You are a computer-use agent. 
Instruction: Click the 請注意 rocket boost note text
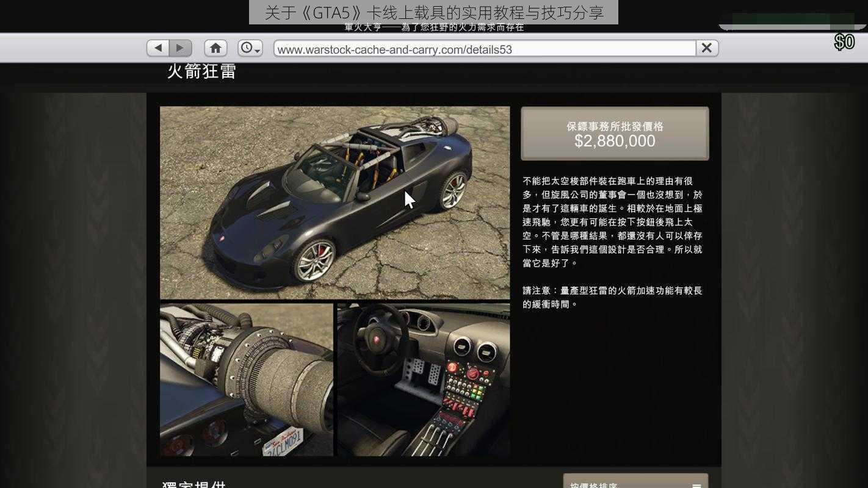(612, 297)
